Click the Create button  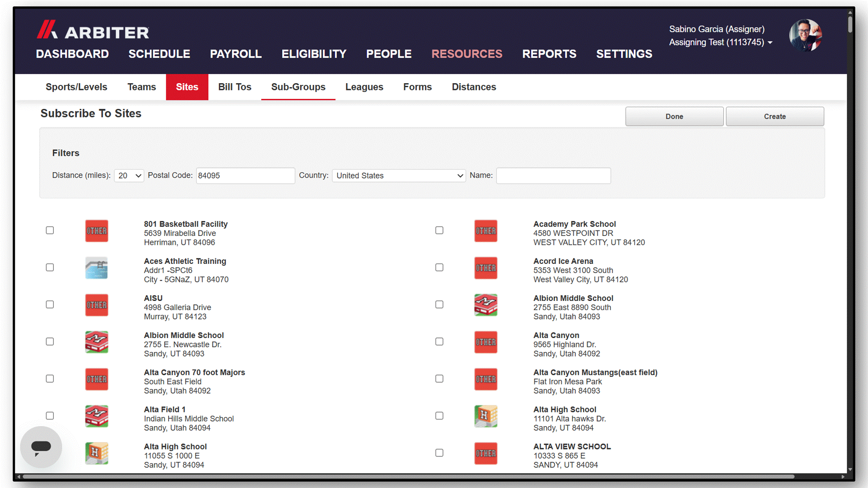(775, 117)
